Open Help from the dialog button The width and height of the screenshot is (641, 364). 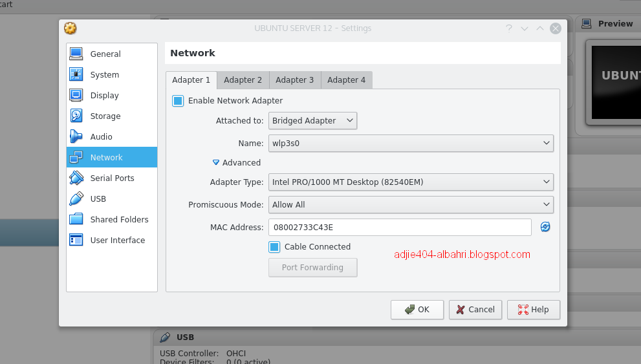click(x=534, y=310)
